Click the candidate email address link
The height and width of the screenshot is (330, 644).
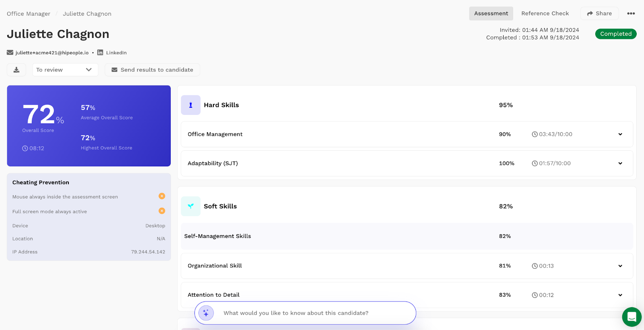52,53
